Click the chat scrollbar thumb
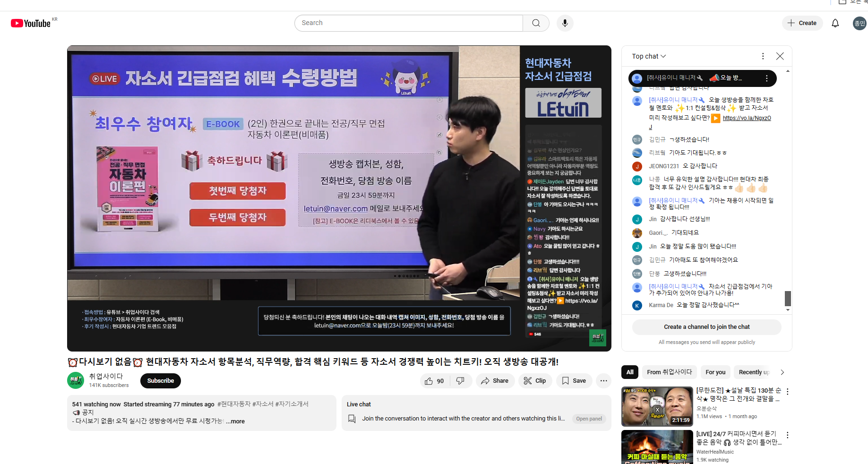Image resolution: width=868 pixels, height=464 pixels. tap(788, 299)
